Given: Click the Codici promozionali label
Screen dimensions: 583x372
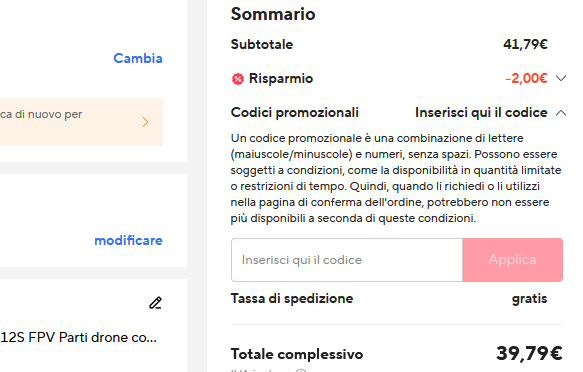Looking at the screenshot, I should pos(295,112).
